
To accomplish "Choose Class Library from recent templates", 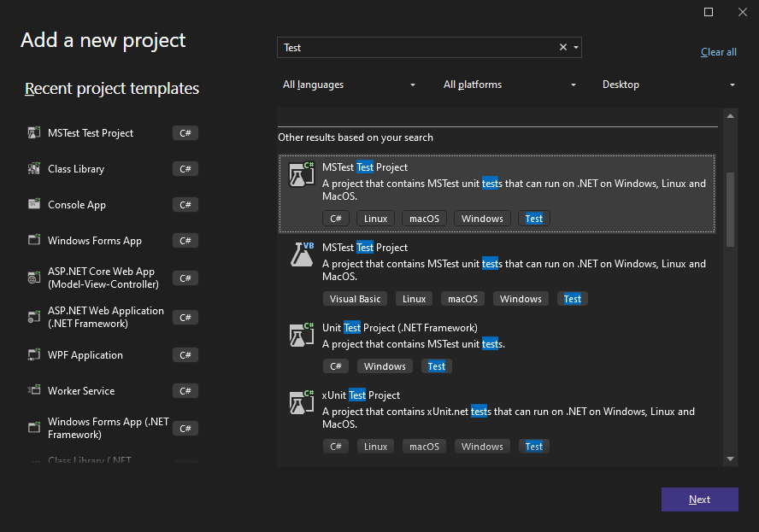I will point(76,169).
